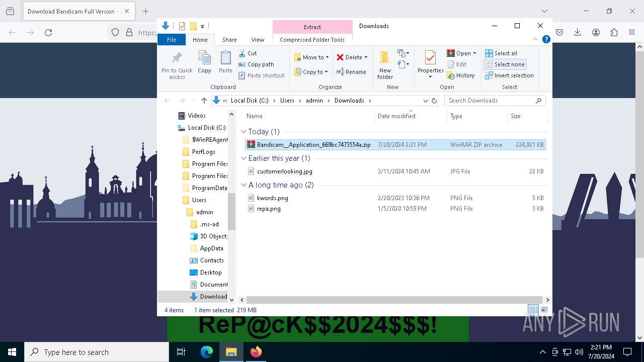The image size is (644, 362).
Task: Open Microsoft Edge from taskbar
Action: coord(207,352)
